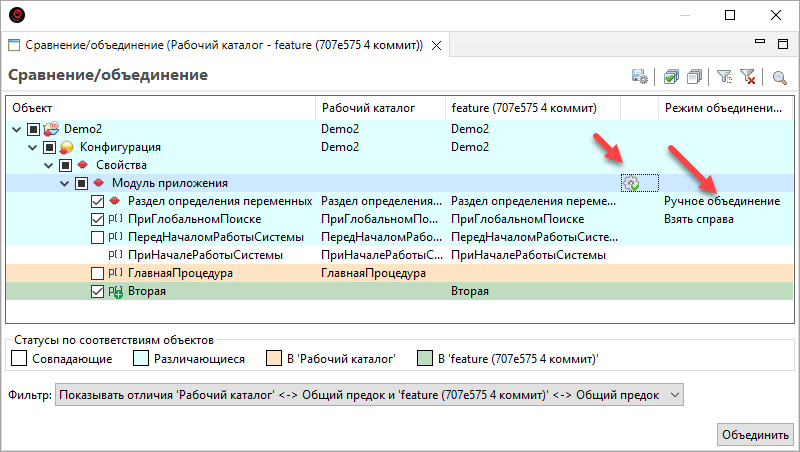Enable the ГлавнаяПроцедура checkbox
Screen dimensions: 800x452
click(x=97, y=273)
